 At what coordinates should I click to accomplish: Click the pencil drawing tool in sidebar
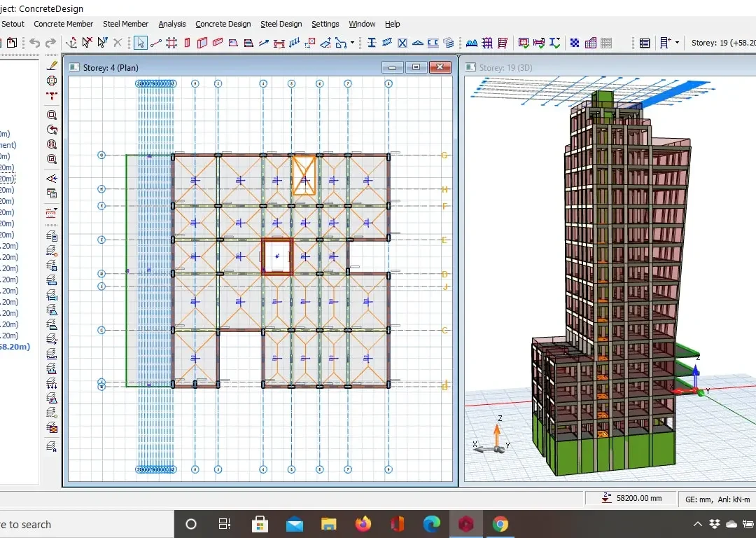52,66
